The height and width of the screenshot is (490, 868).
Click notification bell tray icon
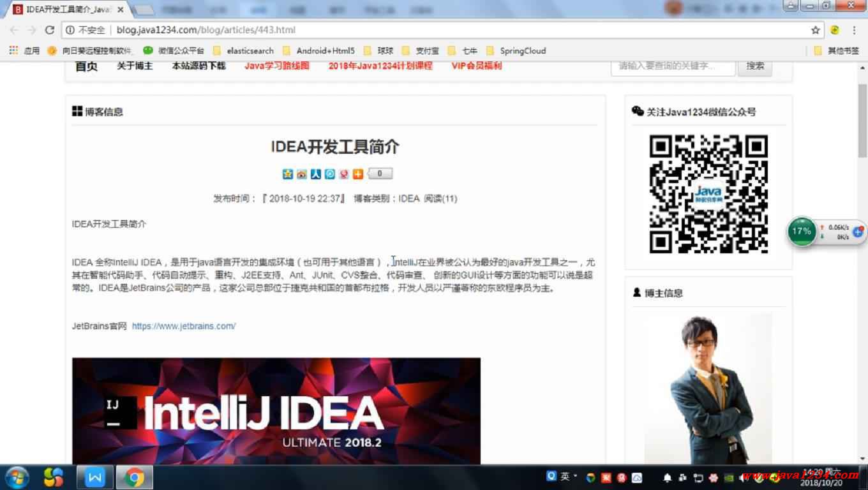point(668,477)
